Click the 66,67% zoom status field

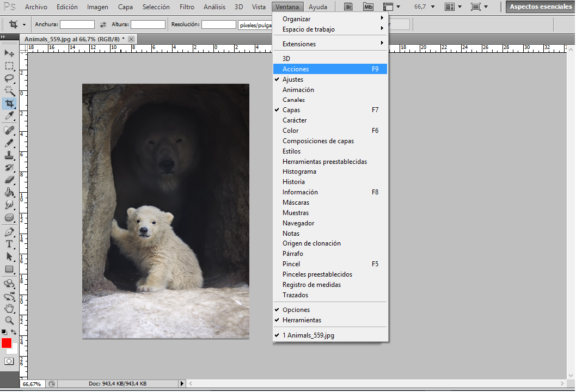[32, 383]
